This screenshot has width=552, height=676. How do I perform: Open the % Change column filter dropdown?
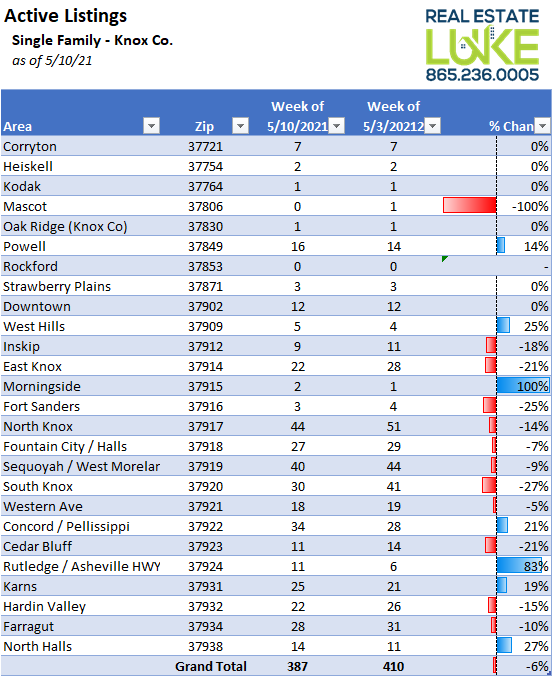(x=543, y=126)
